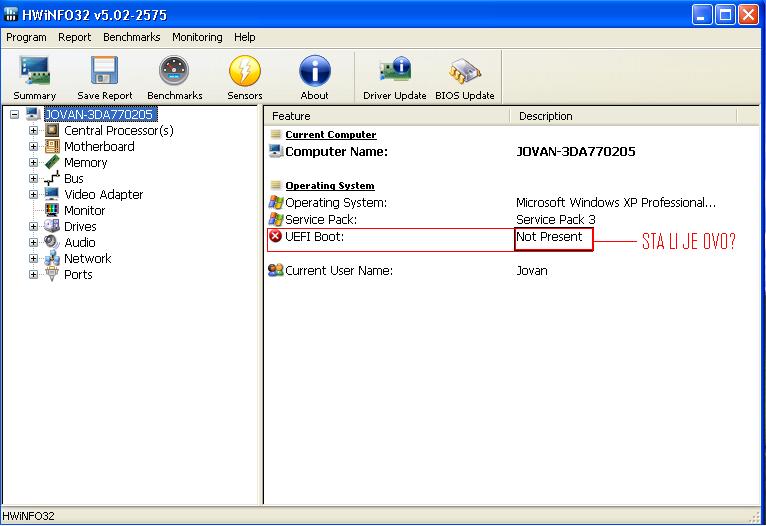
Task: Open the Monitoring menu
Action: (197, 37)
